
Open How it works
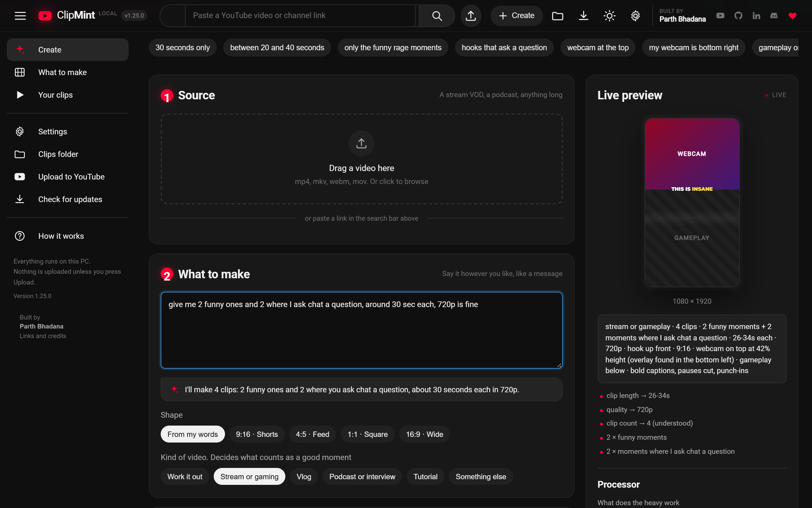(67, 236)
